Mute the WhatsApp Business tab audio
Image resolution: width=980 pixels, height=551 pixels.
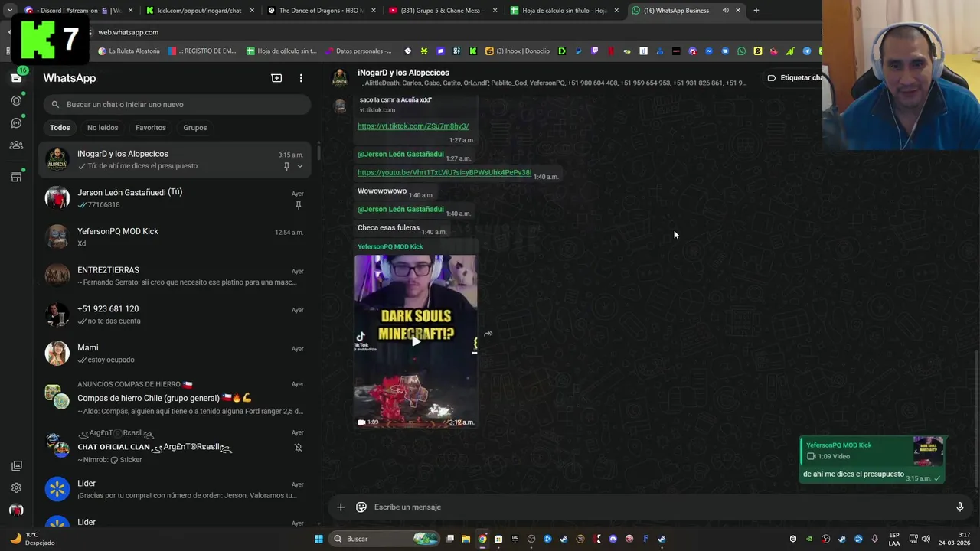pyautogui.click(x=725, y=11)
